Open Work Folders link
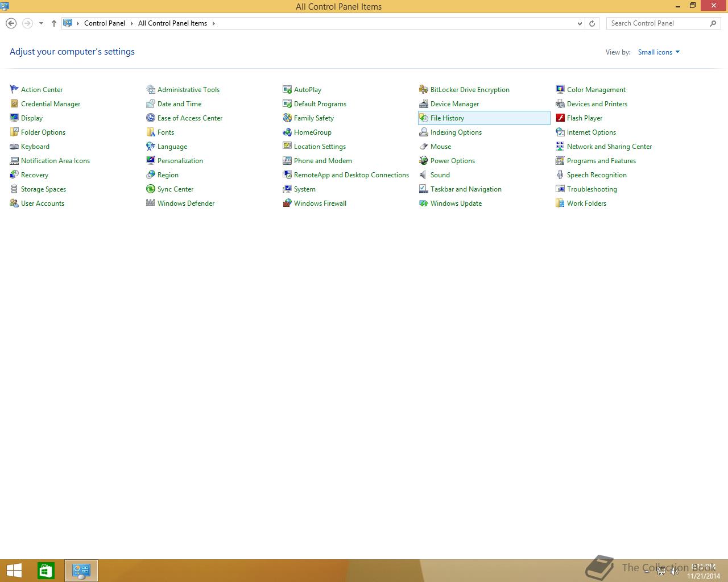 tap(586, 203)
